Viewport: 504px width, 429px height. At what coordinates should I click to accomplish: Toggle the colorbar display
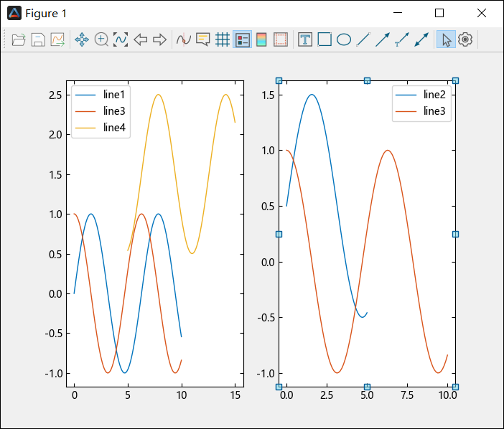[261, 39]
